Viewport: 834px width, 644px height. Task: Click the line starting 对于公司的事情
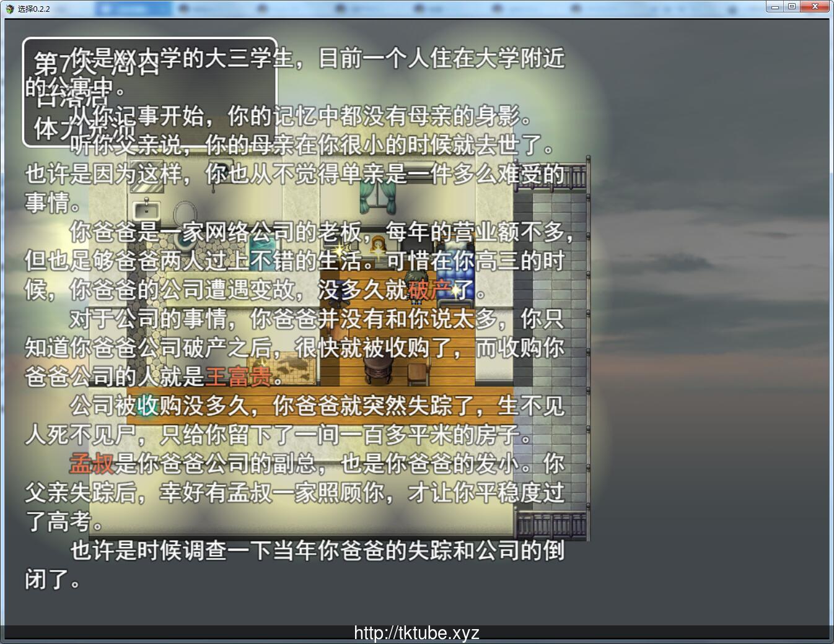tap(317, 318)
